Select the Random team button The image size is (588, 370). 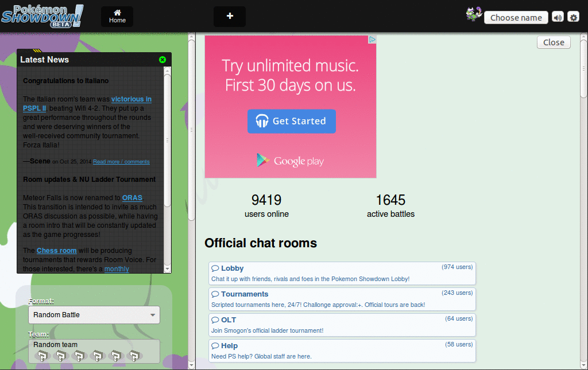[94, 351]
